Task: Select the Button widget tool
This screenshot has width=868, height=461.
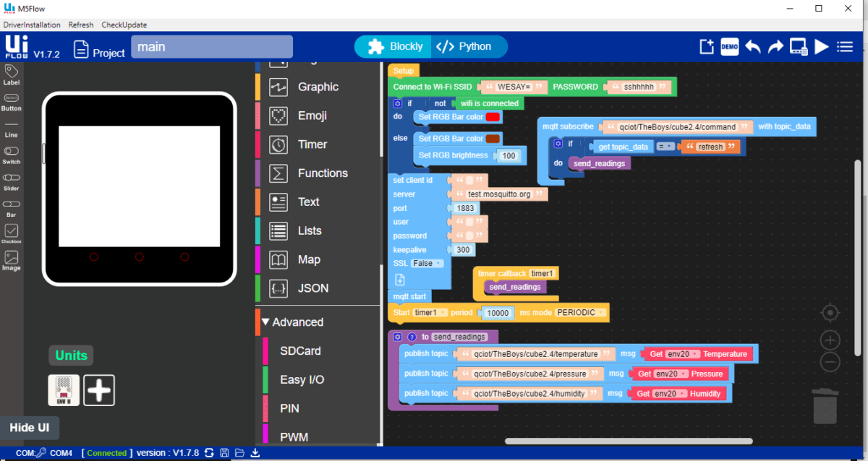Action: [11, 100]
